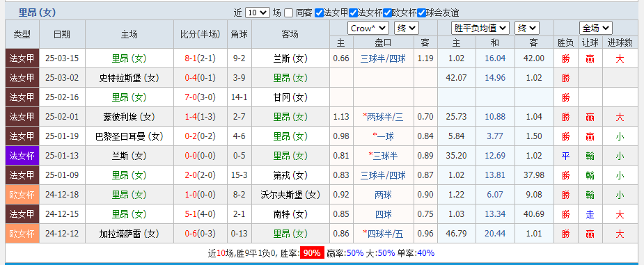The image size is (644, 265).
Task: Open 蒙彼利埃 (女) team link
Action: pos(129,117)
